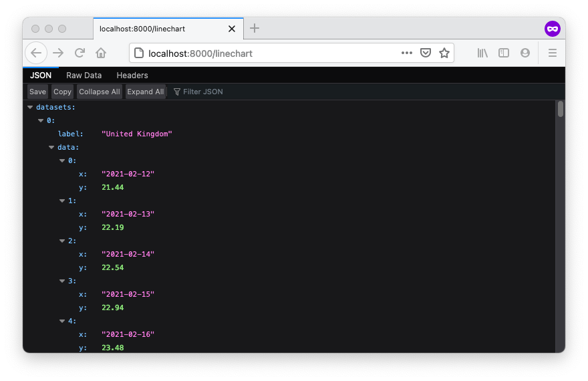Open page actions three-dot menu
Image resolution: width=588 pixels, height=381 pixels.
tap(406, 53)
